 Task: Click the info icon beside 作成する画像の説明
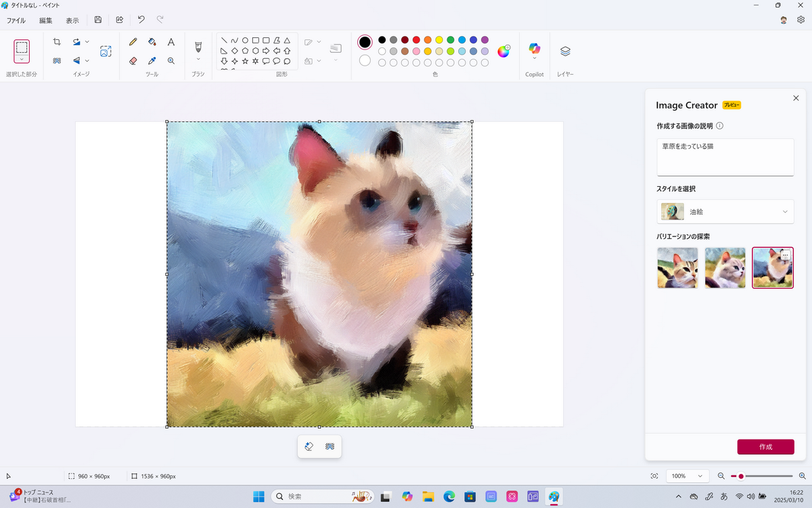[x=720, y=126]
